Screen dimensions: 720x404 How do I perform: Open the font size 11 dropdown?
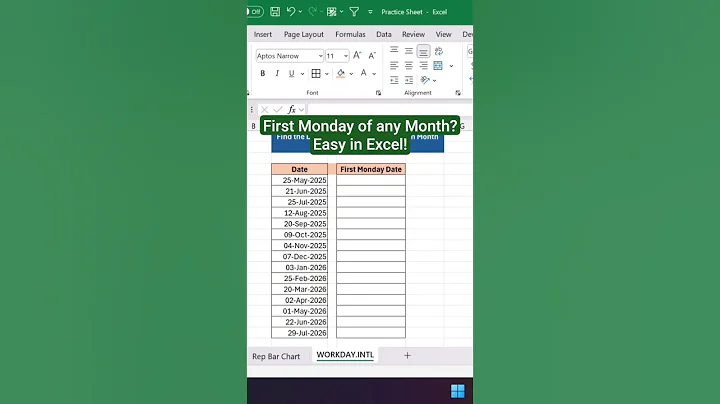point(346,56)
